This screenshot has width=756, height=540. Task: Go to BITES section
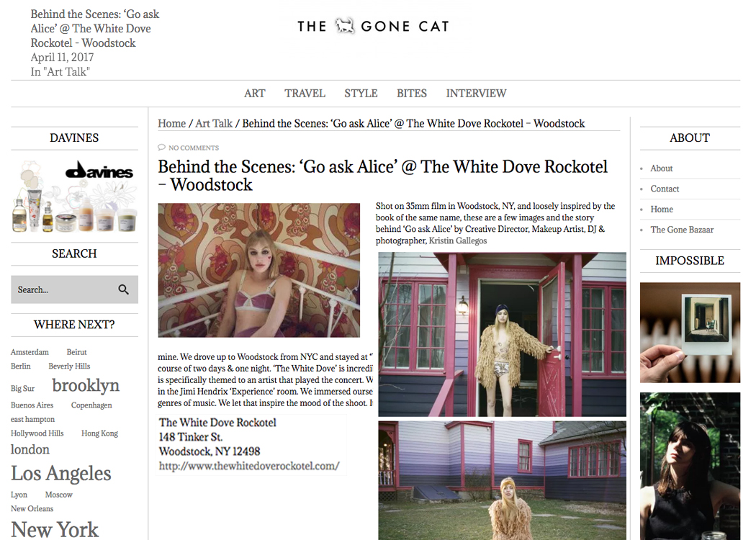pyautogui.click(x=412, y=93)
